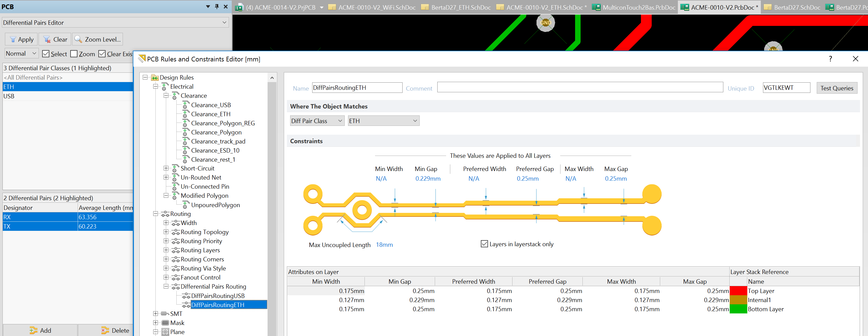Uncheck Layers in layerstack only
This screenshot has height=336, width=868.
tap(484, 244)
